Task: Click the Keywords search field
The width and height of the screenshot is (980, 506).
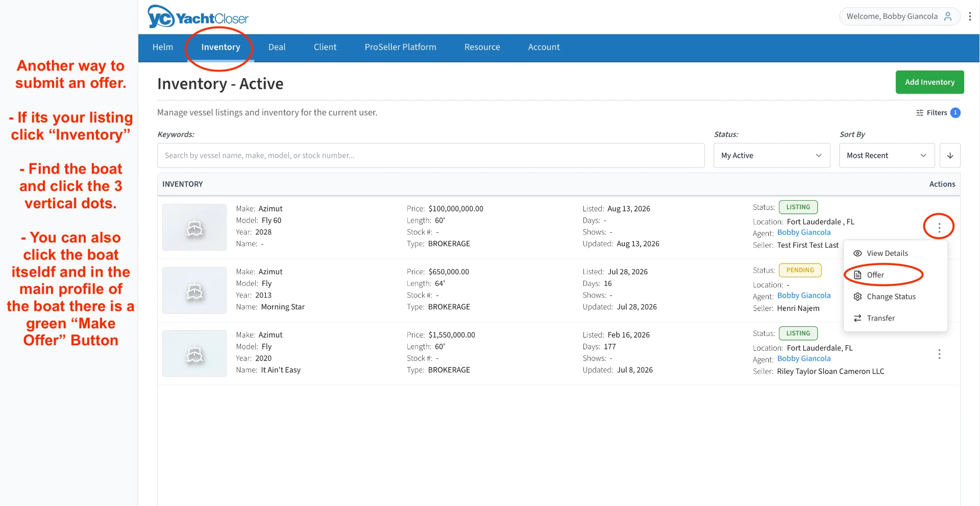Action: pos(431,155)
